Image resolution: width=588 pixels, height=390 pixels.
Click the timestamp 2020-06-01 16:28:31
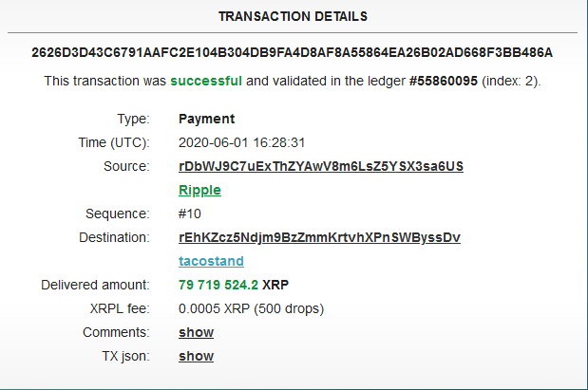(241, 142)
